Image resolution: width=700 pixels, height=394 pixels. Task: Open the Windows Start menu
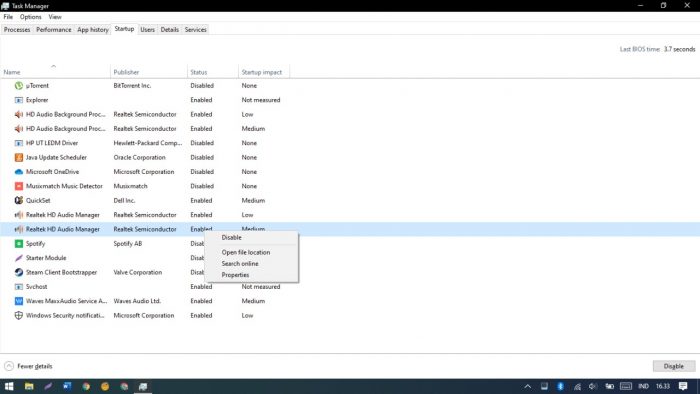point(9,386)
